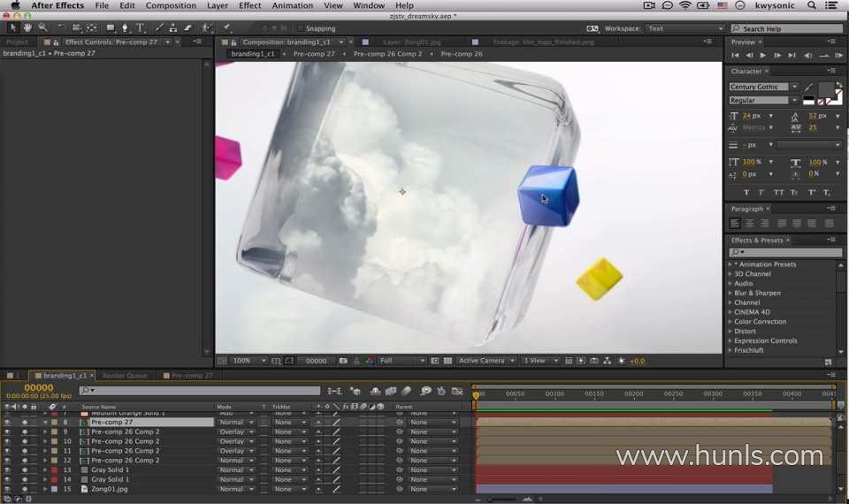The height and width of the screenshot is (504, 849).
Task: Expand layer 15 Zong01.jpg properties
Action: coord(45,489)
